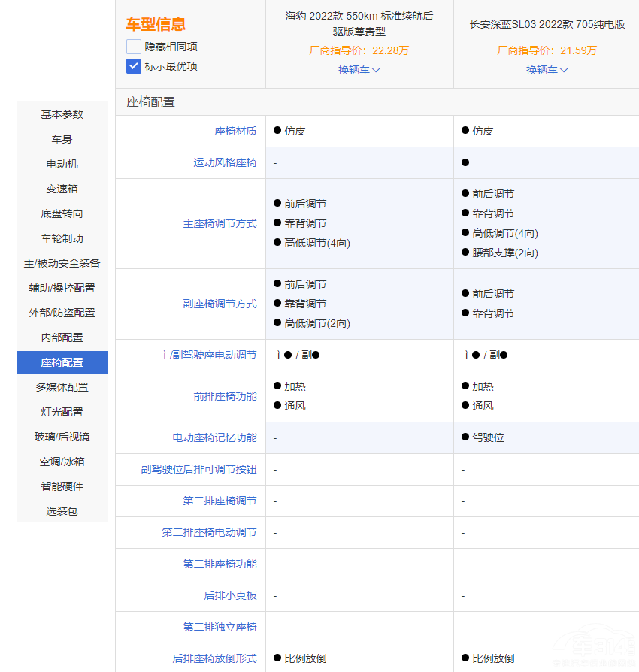
Task: Click 主座椅调节方式 row label
Action: tap(220, 223)
